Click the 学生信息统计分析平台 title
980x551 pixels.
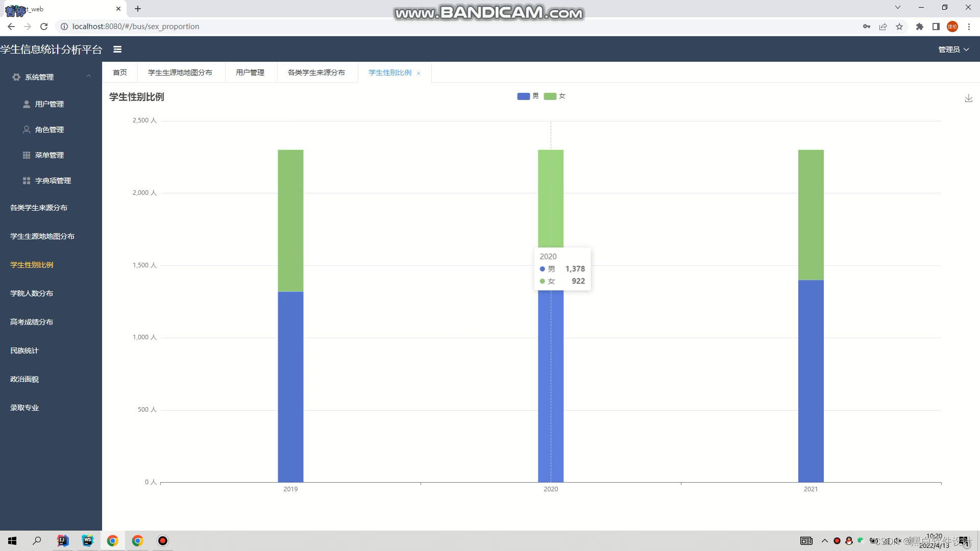[51, 49]
